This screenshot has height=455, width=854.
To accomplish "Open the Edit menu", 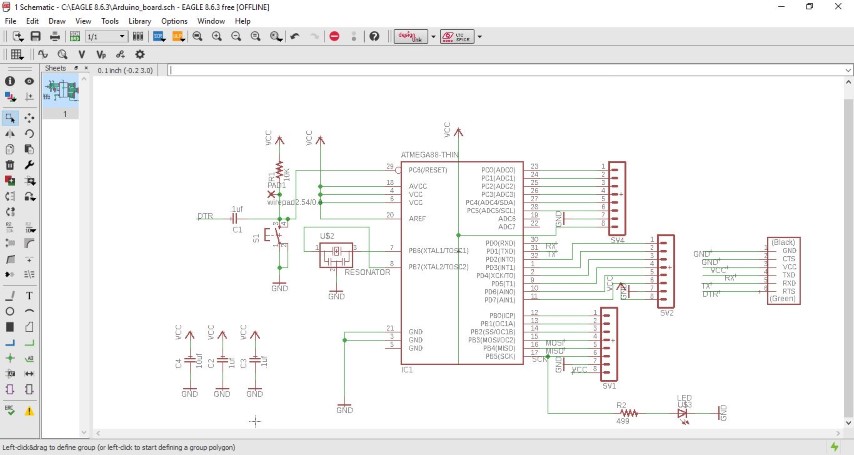I will point(33,21).
